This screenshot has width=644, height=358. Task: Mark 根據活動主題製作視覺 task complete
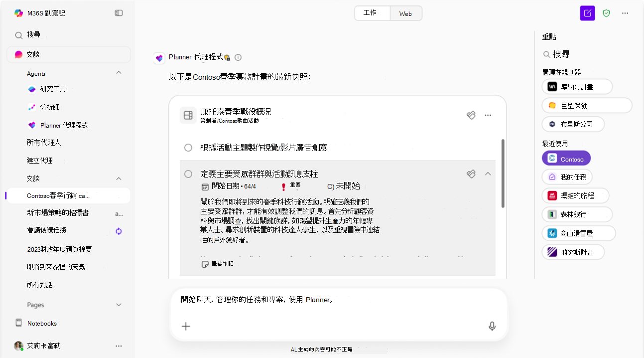coord(188,148)
